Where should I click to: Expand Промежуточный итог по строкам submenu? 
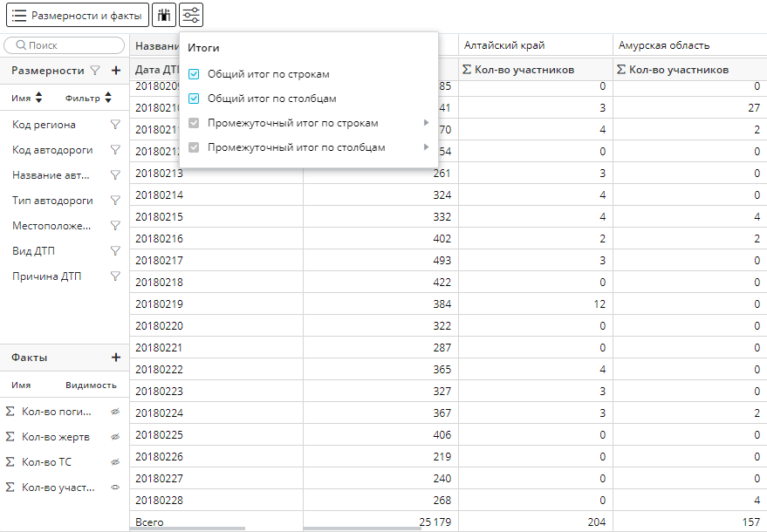pyautogui.click(x=426, y=123)
